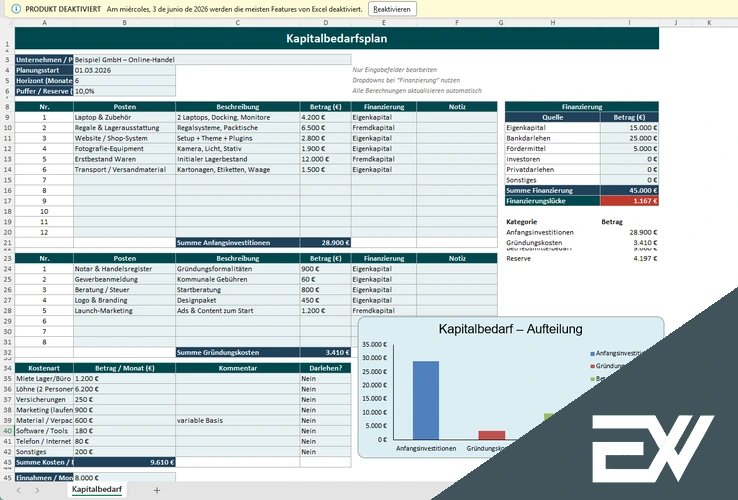738x500 pixels.
Task: Click the Kapitalbedarfsplan title cell
Action: (x=337, y=39)
